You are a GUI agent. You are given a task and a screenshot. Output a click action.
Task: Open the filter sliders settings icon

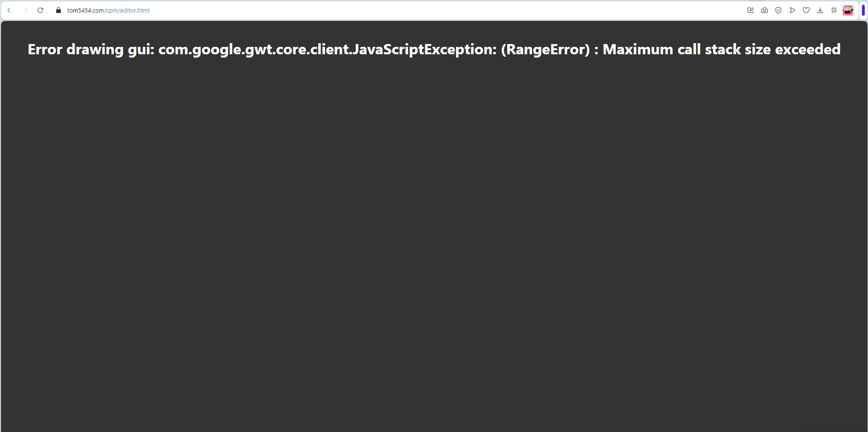[x=834, y=10]
